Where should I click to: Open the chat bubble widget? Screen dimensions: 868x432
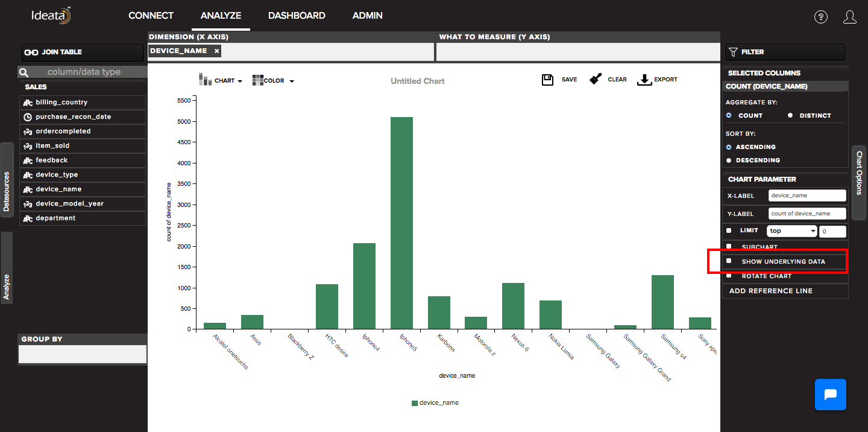pos(831,395)
